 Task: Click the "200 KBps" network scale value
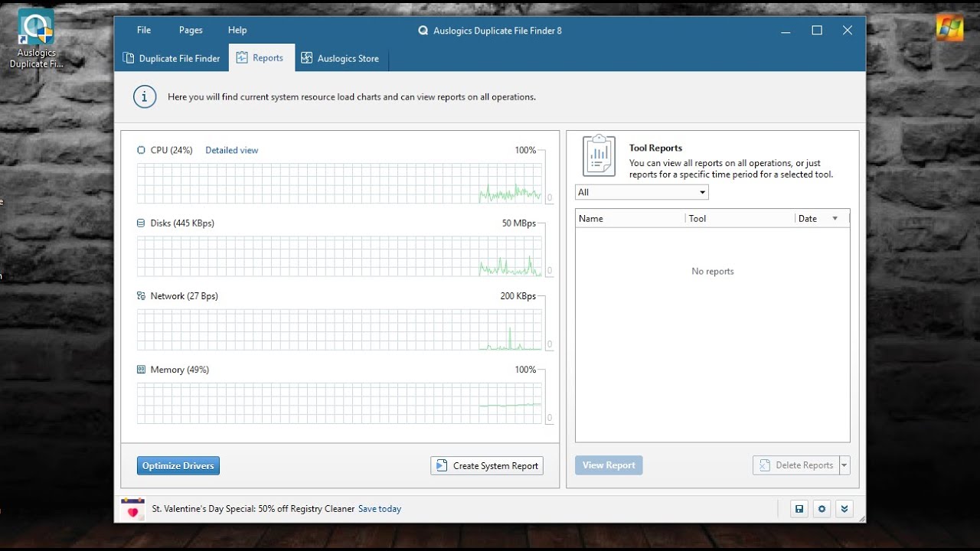518,296
